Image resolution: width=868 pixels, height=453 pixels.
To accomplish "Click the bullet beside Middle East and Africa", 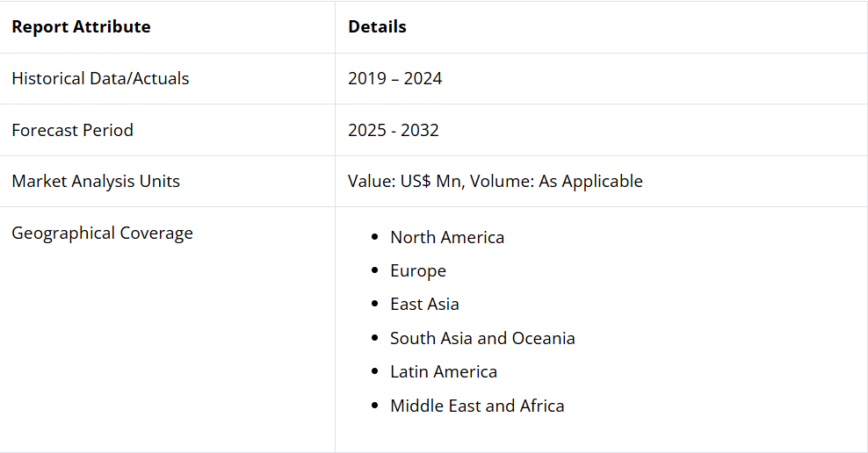I will coord(375,406).
